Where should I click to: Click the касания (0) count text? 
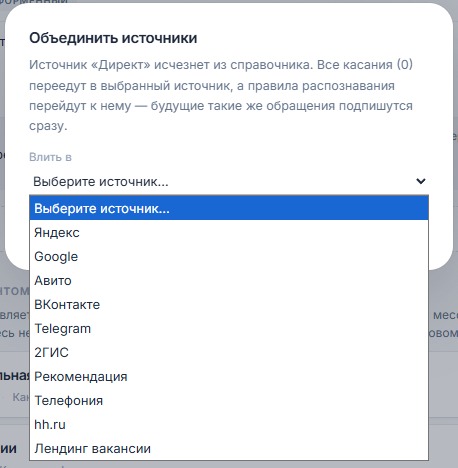pos(378,65)
